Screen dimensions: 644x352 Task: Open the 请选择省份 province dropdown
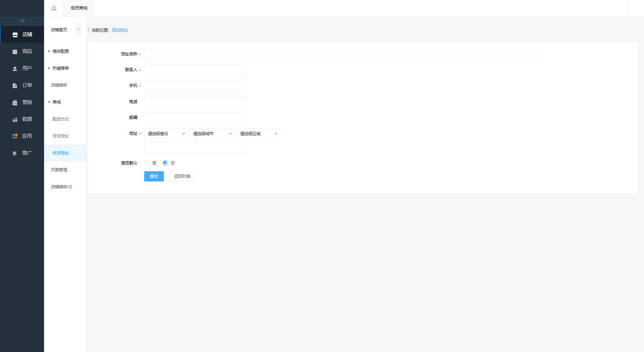point(166,134)
